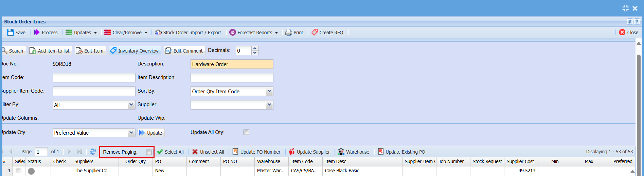Click the Comment column header
The width and height of the screenshot is (644, 176).
click(x=203, y=161)
